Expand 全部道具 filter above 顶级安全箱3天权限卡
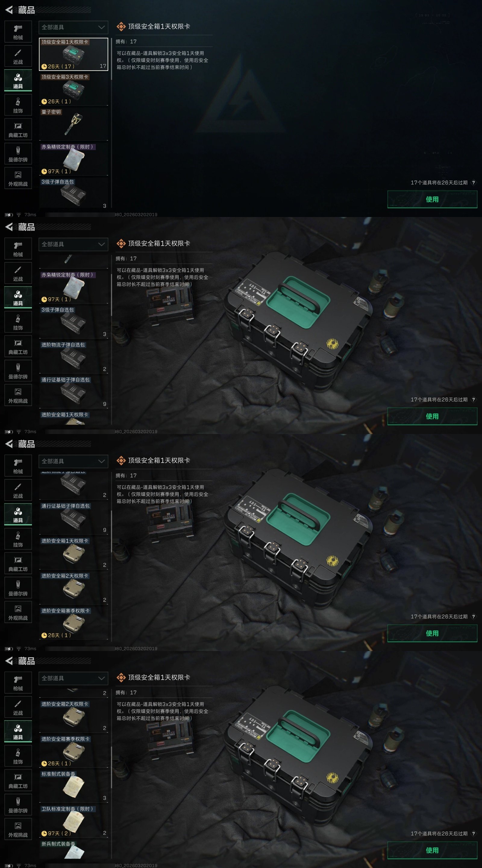482x868 pixels. click(74, 27)
